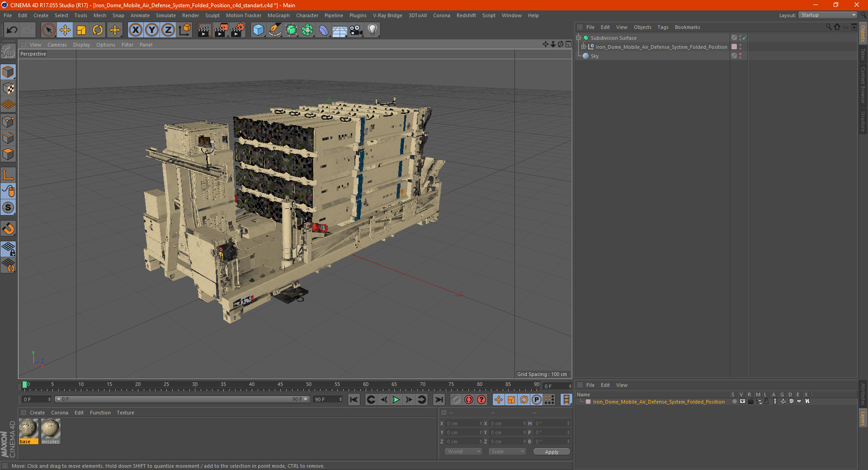
Task: Open the MoGraph menu
Action: tap(278, 15)
